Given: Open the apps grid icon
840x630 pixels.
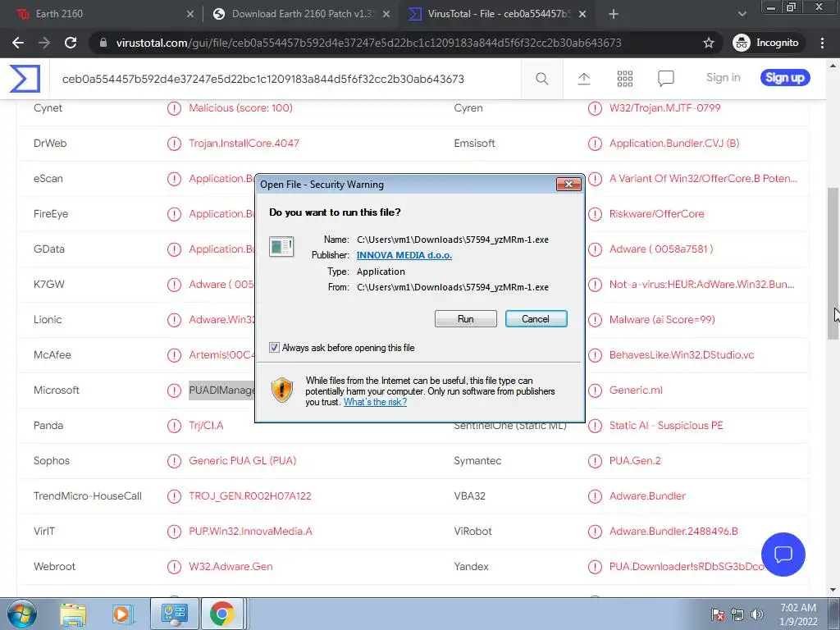Looking at the screenshot, I should [x=624, y=79].
